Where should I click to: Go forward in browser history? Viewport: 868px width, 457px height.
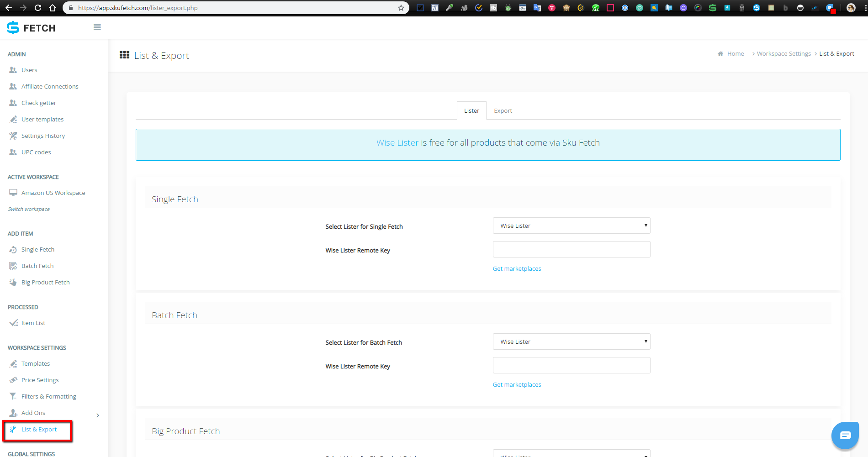point(23,8)
